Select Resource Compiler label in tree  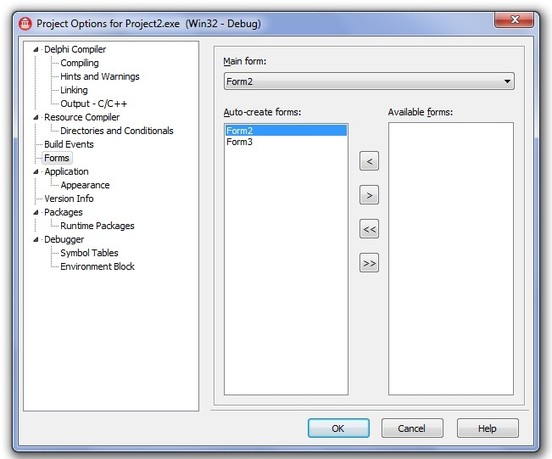82,117
